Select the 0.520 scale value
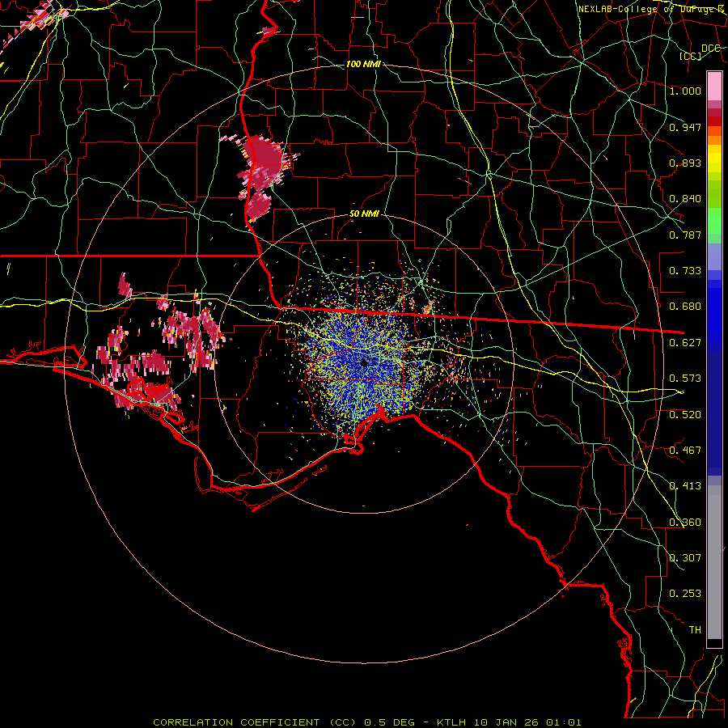The width and height of the screenshot is (728, 728). 685,415
